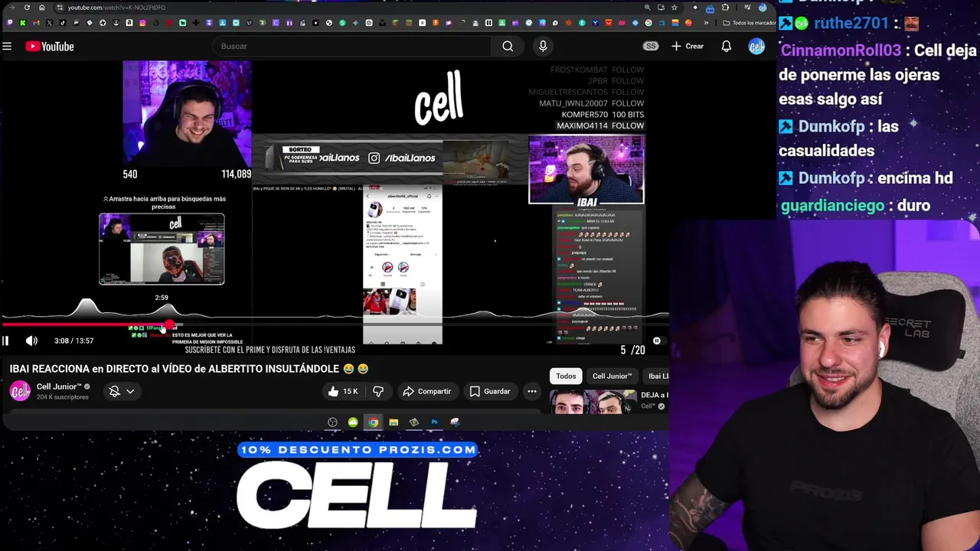Click the browser home button
The height and width of the screenshot is (551, 980).
(42, 8)
